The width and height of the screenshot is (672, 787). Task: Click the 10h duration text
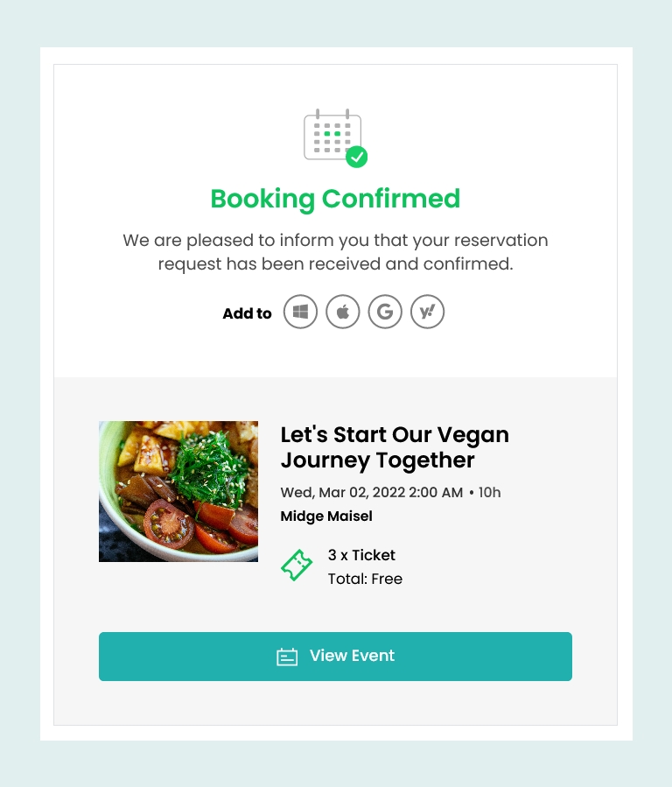tap(489, 492)
